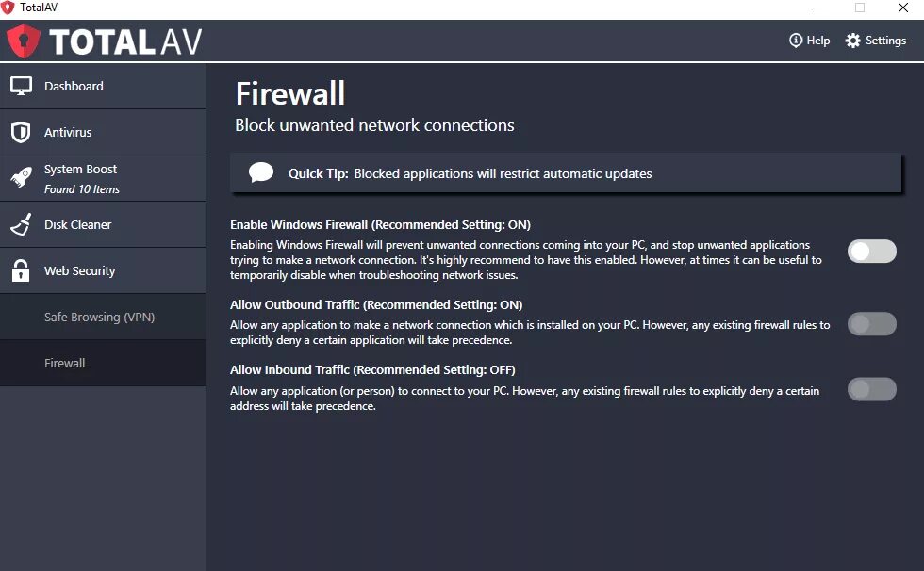
Task: Click the TotalAV shield logo in header
Action: pos(24,41)
